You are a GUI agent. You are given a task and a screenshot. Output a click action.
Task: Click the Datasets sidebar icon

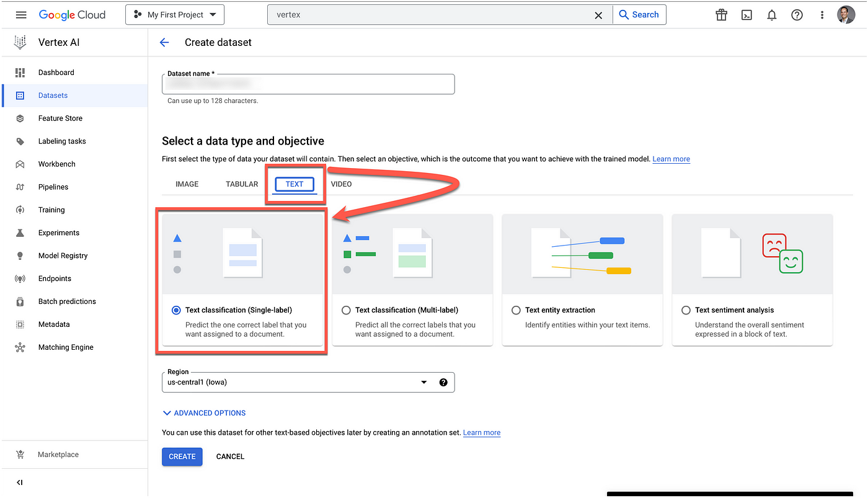click(x=20, y=96)
